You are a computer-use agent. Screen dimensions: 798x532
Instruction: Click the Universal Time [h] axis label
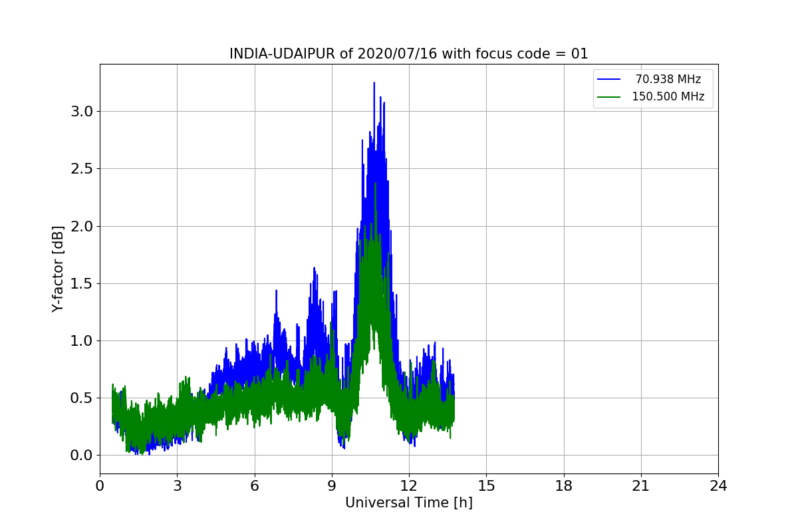pyautogui.click(x=409, y=503)
